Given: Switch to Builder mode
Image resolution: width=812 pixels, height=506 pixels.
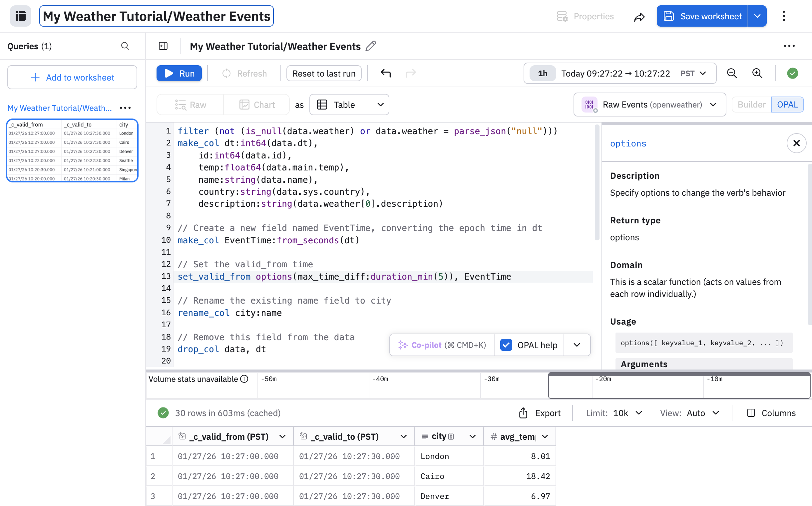Looking at the screenshot, I should coord(751,105).
